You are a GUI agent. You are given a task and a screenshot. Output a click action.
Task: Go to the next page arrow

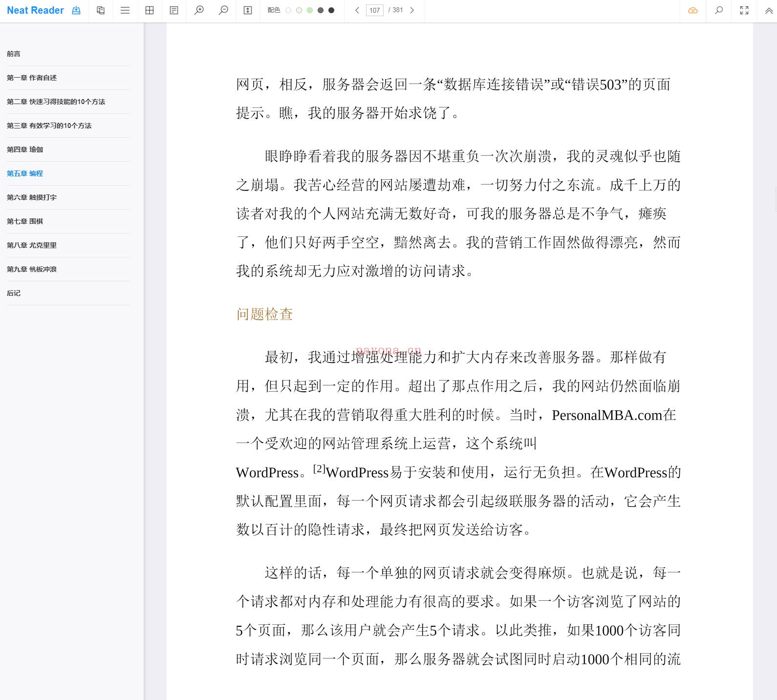(412, 10)
